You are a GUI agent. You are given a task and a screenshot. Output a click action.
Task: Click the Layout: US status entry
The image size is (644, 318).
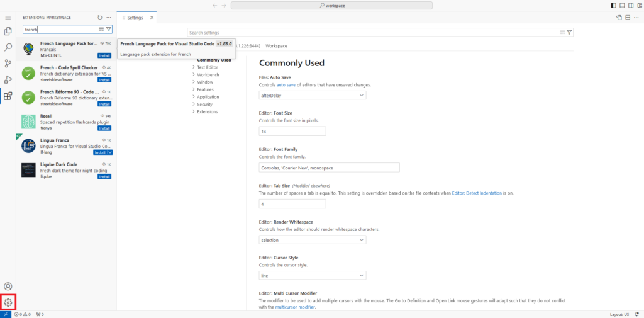tap(619, 314)
